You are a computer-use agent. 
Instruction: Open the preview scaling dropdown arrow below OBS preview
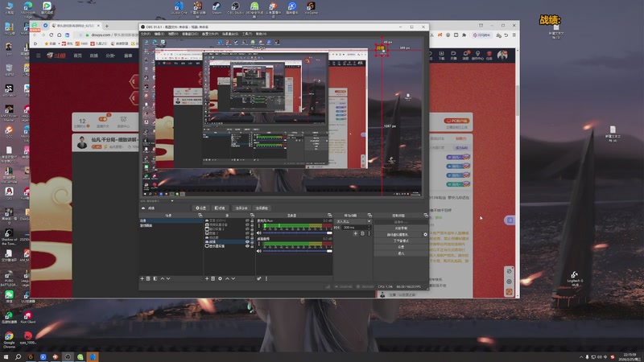[x=172, y=201]
